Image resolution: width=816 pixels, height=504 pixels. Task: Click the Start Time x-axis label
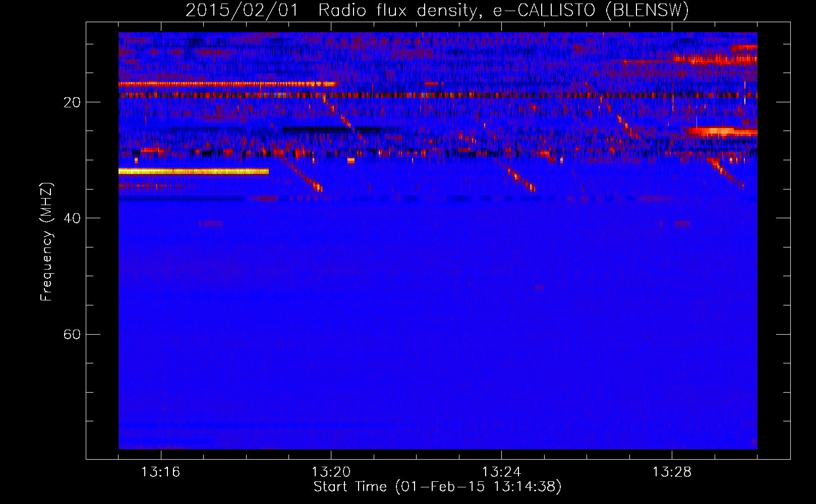click(437, 487)
